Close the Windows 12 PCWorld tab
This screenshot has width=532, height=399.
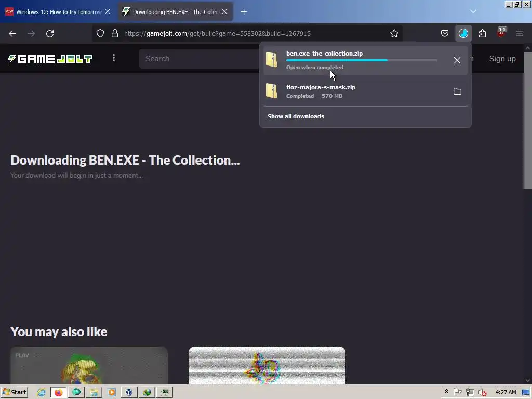point(108,11)
